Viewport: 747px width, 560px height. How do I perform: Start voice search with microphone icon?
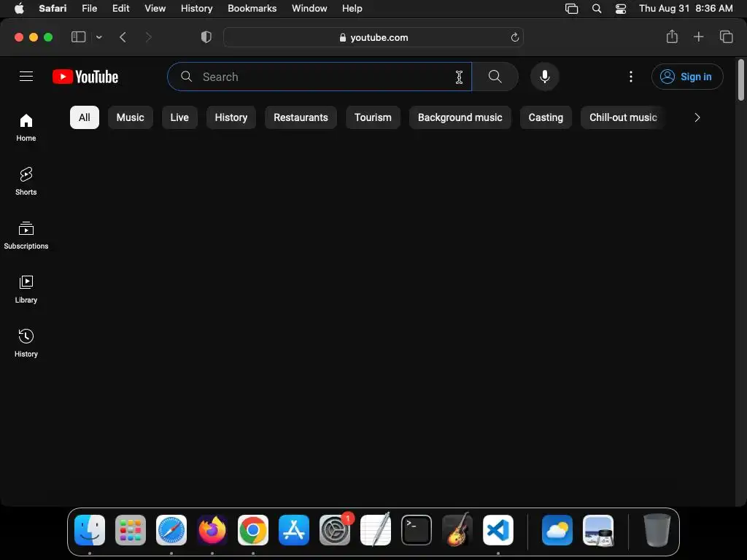544,76
